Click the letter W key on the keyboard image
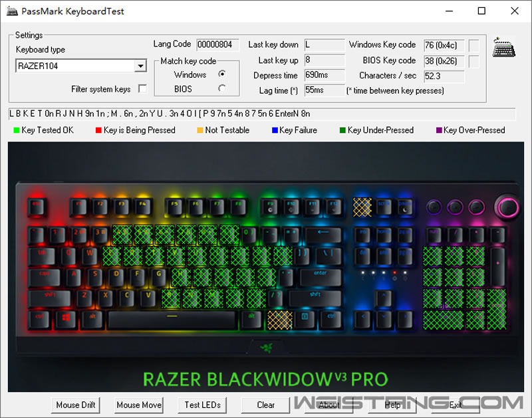532x418 pixels. (x=90, y=257)
